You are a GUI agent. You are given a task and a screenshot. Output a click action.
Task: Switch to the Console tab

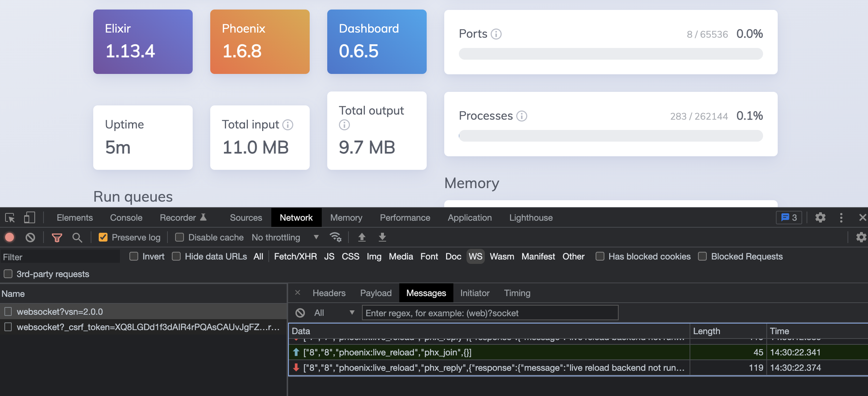coord(126,218)
